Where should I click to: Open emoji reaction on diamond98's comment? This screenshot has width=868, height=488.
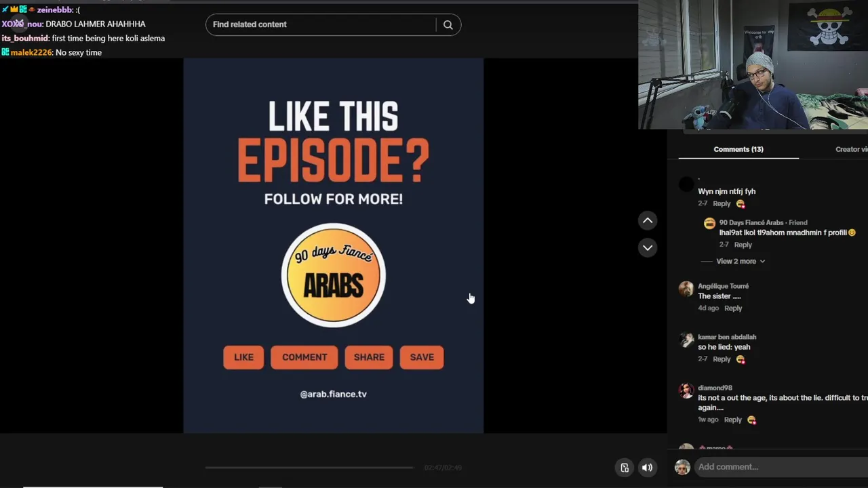[x=751, y=420]
